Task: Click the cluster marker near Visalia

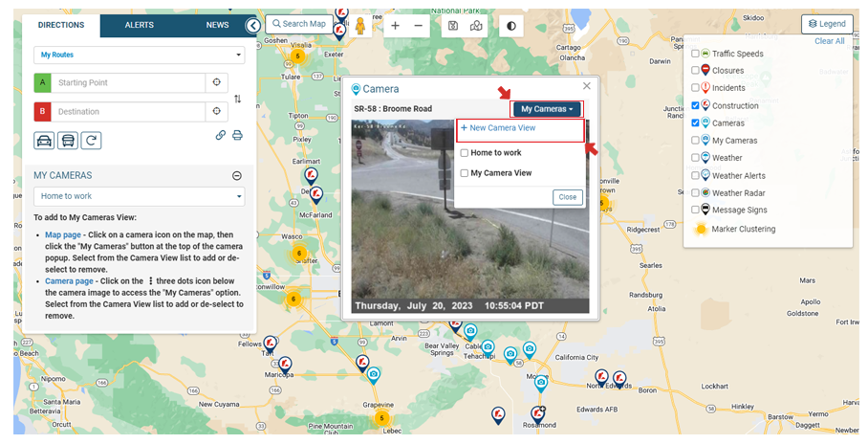Action: tap(298, 56)
